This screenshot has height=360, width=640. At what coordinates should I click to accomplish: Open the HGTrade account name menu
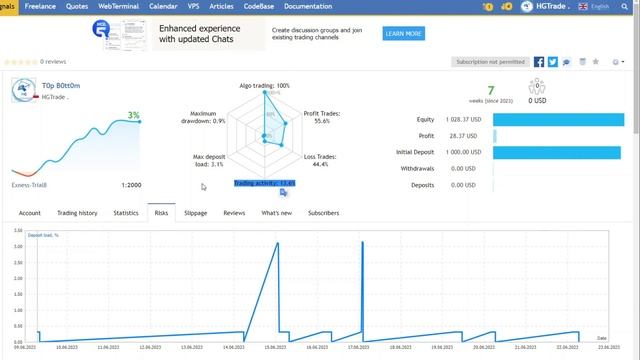[552, 7]
